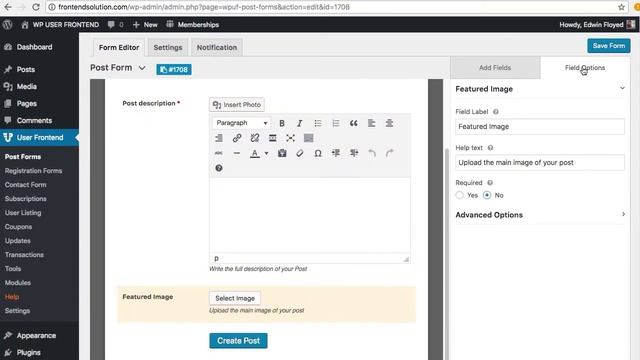Screen dimensions: 640x360
Task: Open the Paragraph format dropdown
Action: tap(241, 123)
